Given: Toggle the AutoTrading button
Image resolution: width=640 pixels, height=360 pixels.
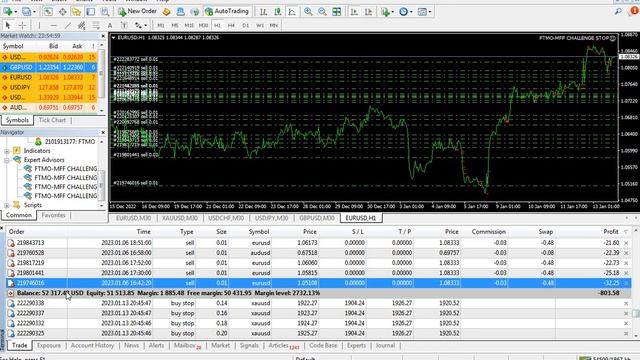Looking at the screenshot, I should pos(227,11).
